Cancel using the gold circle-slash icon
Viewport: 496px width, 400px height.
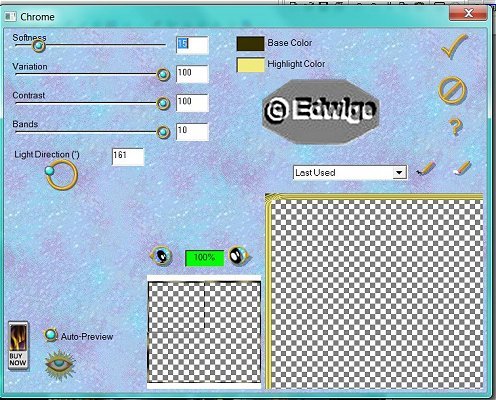click(x=452, y=90)
